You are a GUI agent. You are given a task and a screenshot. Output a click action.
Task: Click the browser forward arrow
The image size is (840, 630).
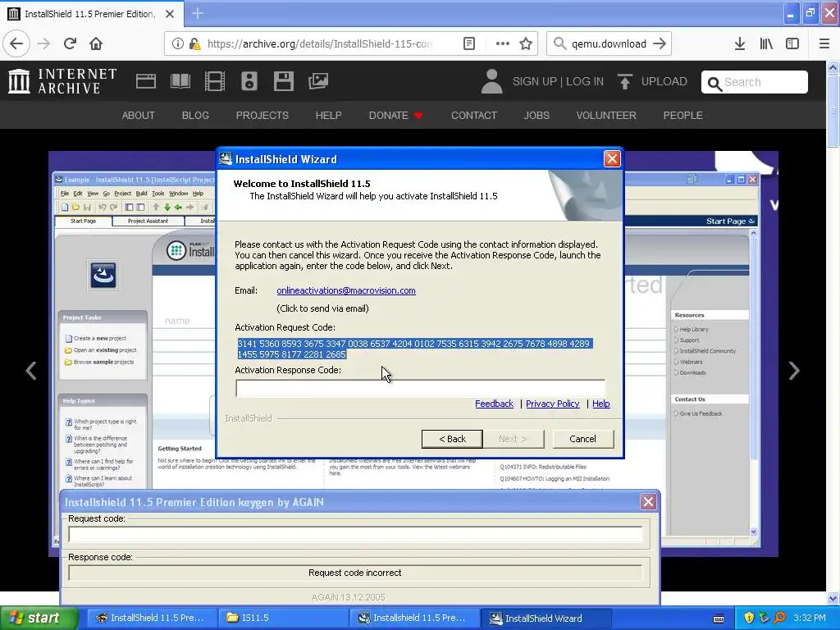(43, 44)
